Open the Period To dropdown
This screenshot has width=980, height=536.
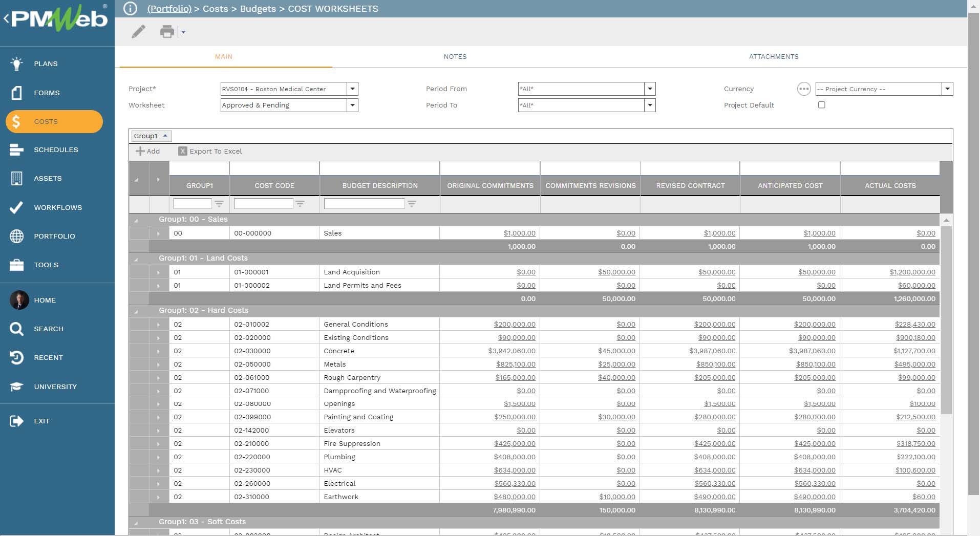[650, 105]
